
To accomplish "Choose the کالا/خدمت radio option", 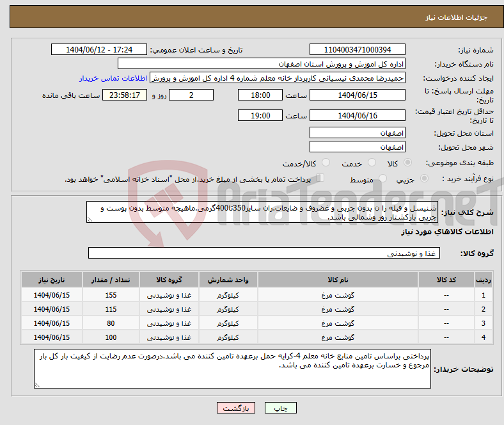I will coord(326,164).
